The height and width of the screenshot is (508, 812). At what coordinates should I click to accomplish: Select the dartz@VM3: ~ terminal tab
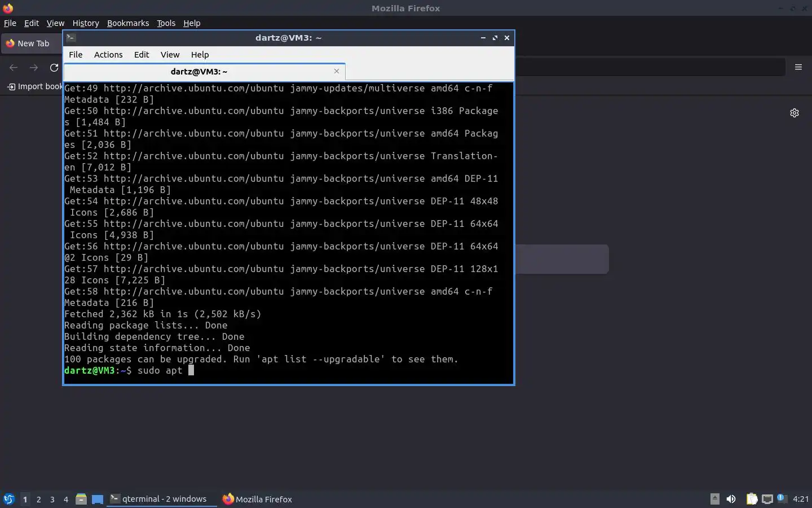tap(204, 72)
